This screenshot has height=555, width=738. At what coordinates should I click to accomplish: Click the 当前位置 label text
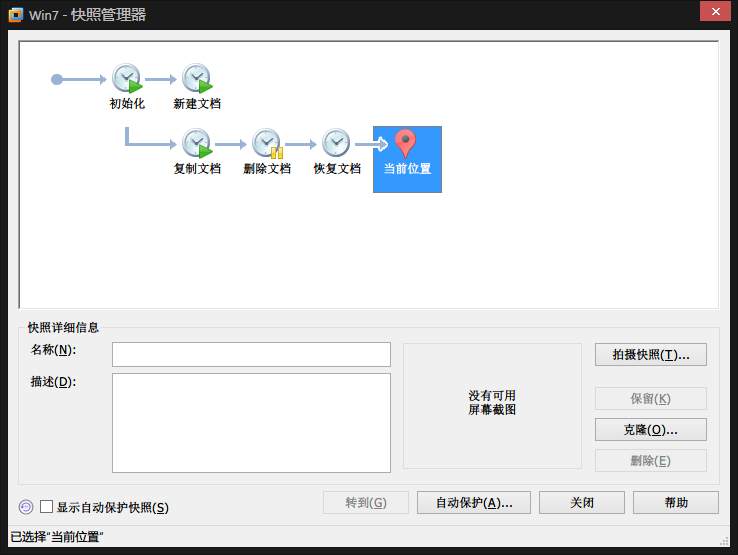tap(407, 169)
